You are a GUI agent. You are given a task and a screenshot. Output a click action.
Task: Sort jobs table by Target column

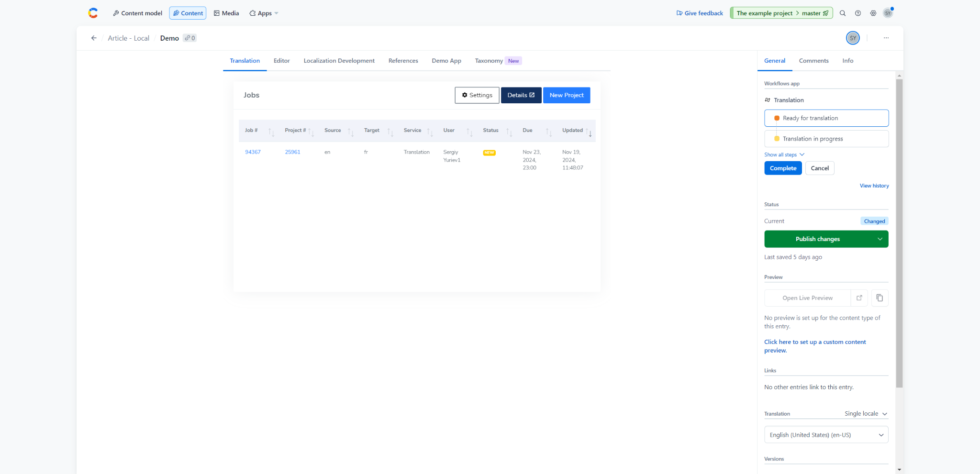click(x=390, y=132)
